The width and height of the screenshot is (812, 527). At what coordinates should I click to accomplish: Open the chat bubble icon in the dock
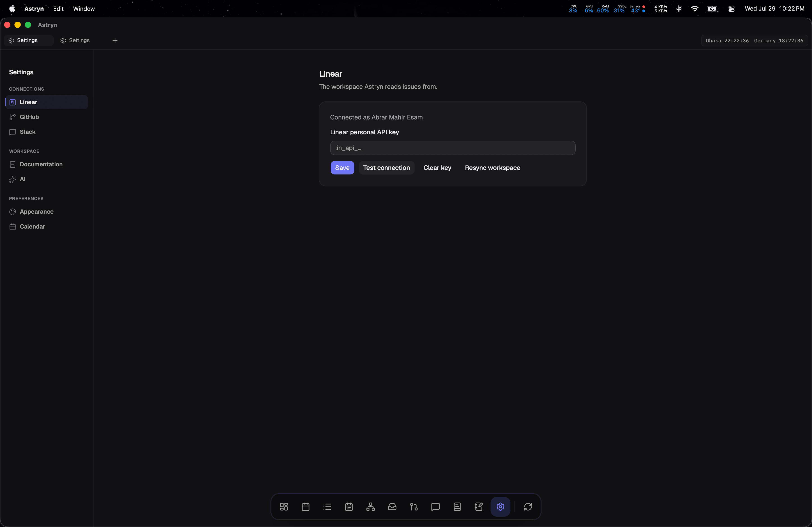click(x=435, y=506)
